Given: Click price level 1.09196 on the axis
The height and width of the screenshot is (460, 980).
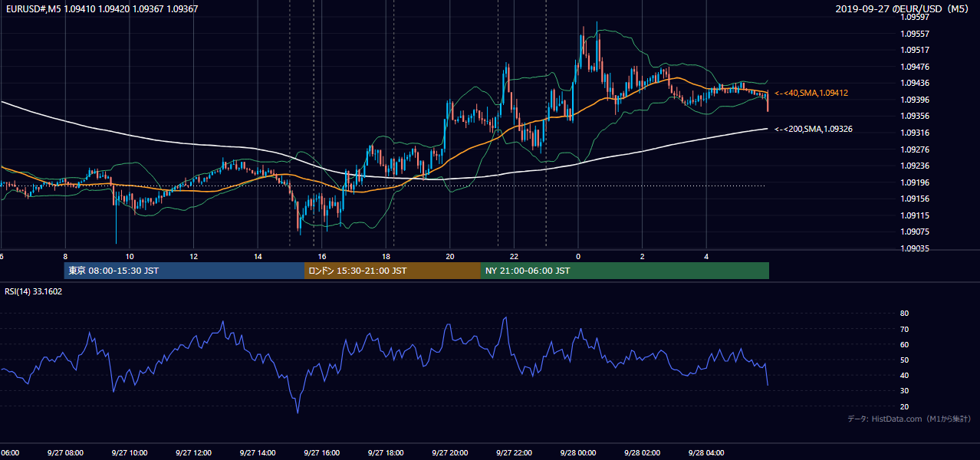Looking at the screenshot, I should (915, 182).
